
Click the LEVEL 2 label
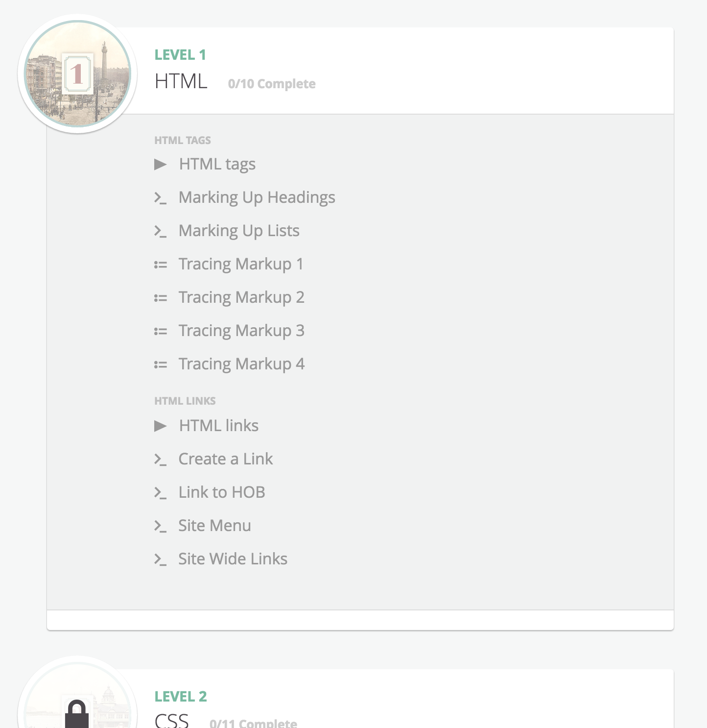[x=181, y=696]
